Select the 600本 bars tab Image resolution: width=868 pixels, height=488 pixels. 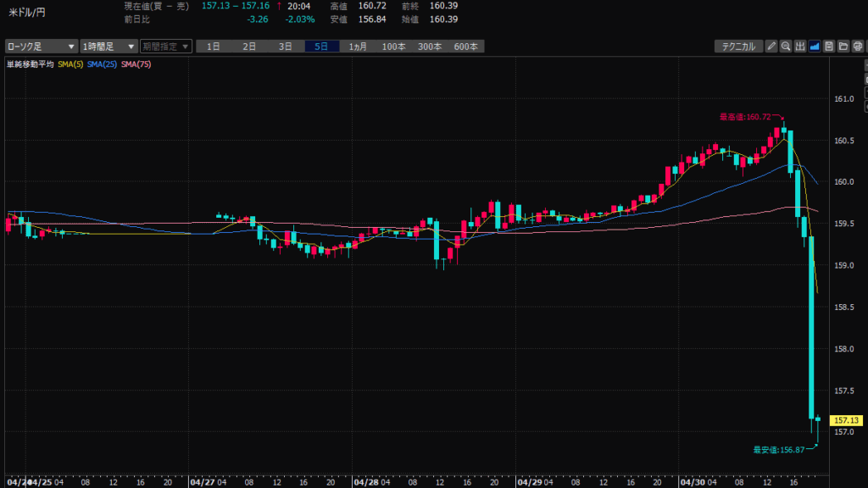click(465, 47)
